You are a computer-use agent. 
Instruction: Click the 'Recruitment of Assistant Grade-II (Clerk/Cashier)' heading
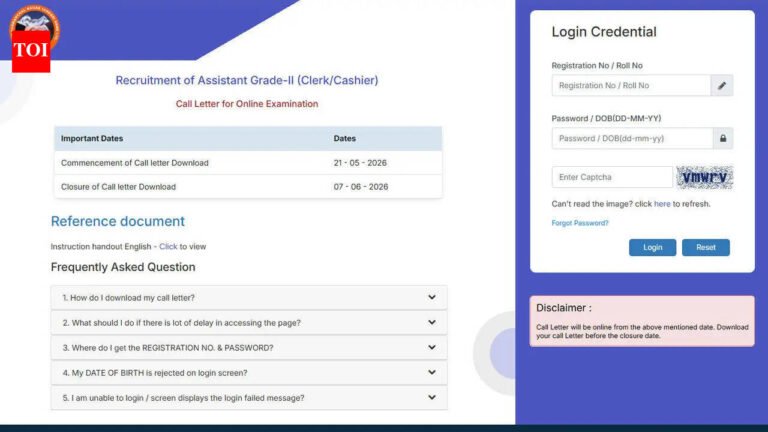[x=247, y=80]
